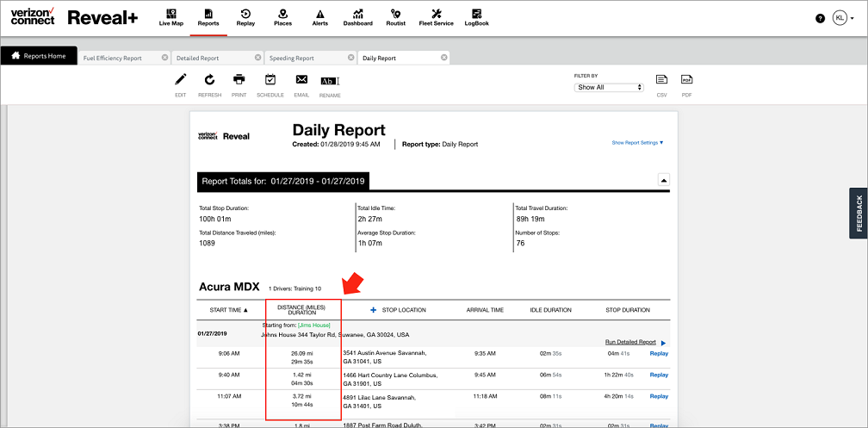
Task: Open the Jims House place link
Action: pos(313,325)
